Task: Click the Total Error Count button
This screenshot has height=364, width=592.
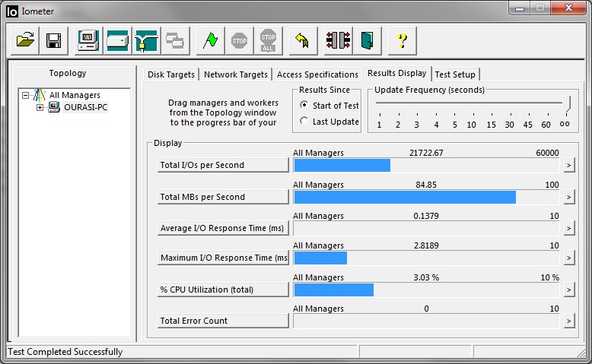Action: pos(223,321)
